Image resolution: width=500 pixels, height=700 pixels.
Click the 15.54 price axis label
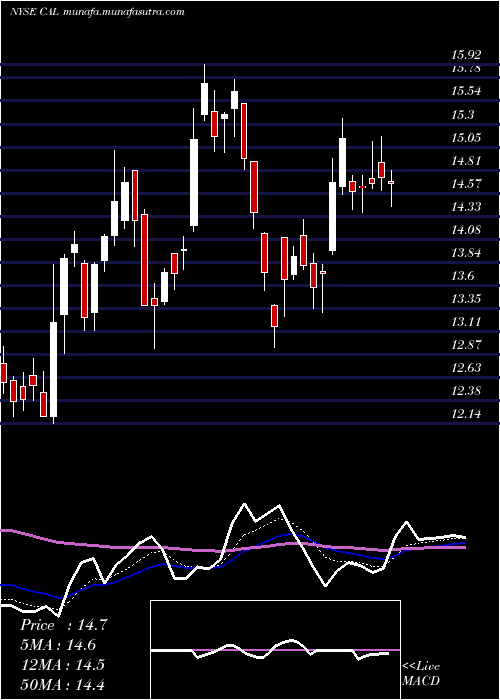pyautogui.click(x=466, y=91)
